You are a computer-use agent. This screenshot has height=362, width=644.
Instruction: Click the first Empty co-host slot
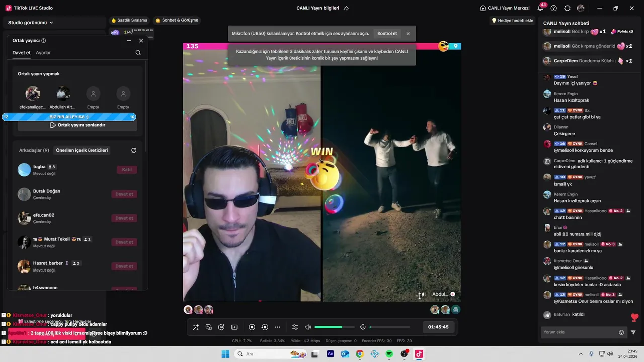93,94
